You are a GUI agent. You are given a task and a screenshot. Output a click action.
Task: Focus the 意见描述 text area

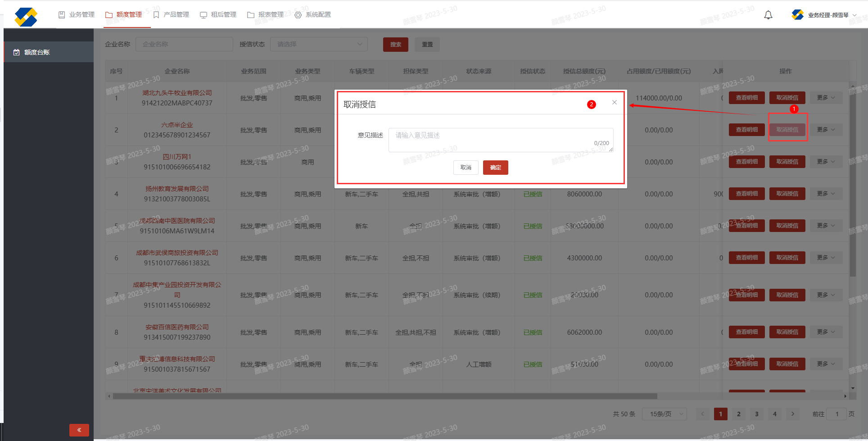pyautogui.click(x=500, y=140)
